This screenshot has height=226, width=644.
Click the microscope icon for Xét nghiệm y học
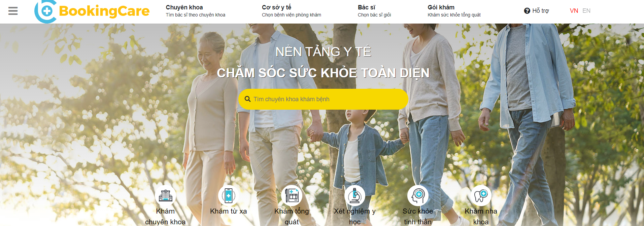[x=355, y=195]
